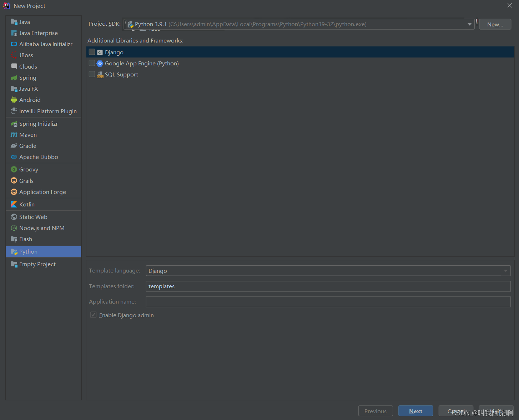Click the Gradle elephant icon
This screenshot has width=519, height=420.
[x=14, y=146]
